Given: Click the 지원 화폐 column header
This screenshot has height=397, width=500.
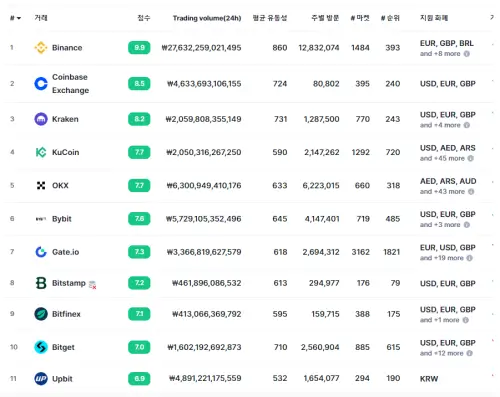Looking at the screenshot, I should coord(434,18).
